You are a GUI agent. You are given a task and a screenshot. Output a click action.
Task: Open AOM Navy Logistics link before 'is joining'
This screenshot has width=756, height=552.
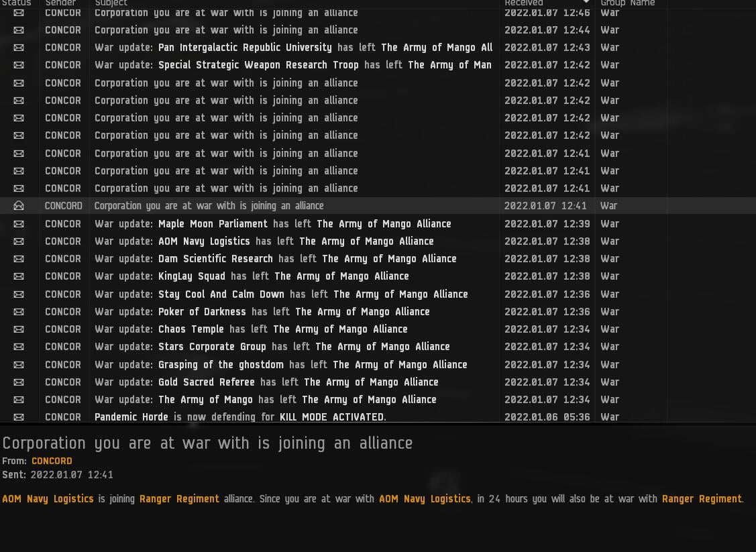coord(48,499)
